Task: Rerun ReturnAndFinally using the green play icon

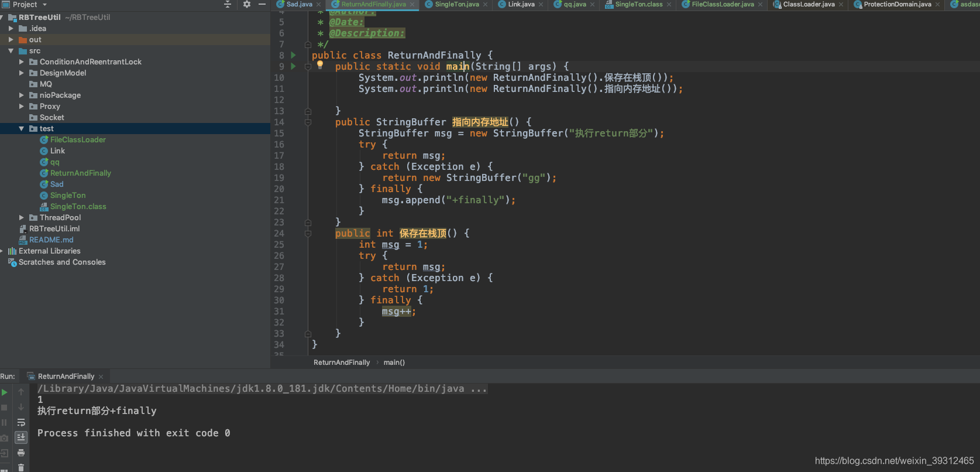Action: coord(5,392)
